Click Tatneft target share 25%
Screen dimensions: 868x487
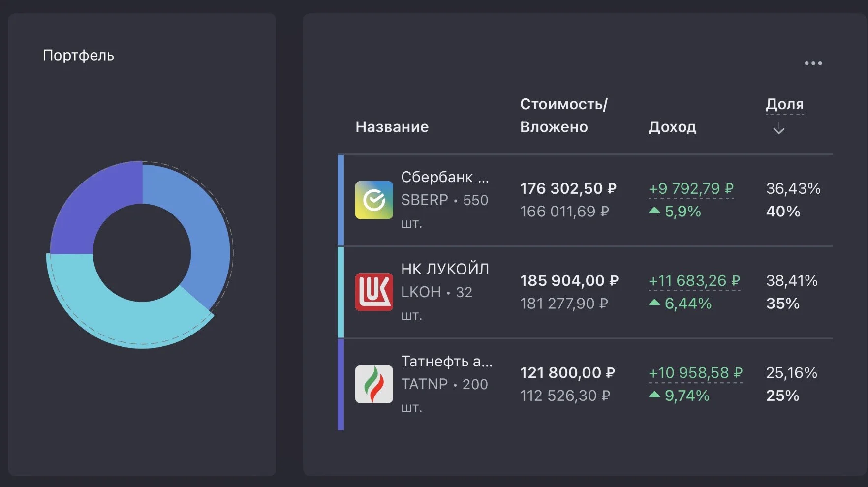(x=782, y=396)
